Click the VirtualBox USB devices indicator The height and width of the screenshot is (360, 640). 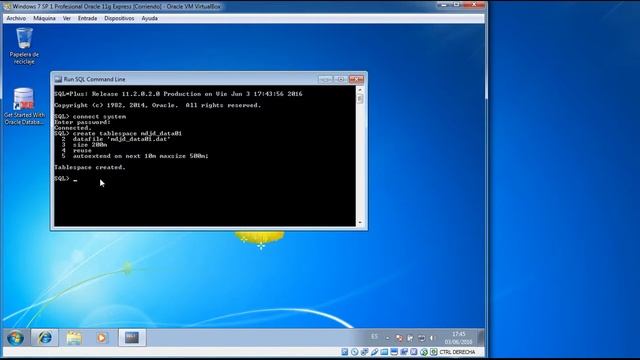(x=374, y=352)
